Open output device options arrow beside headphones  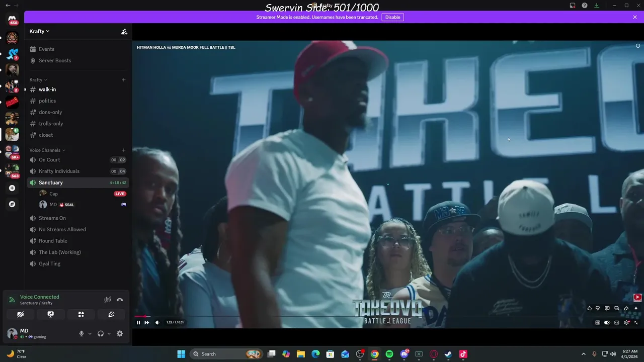[109, 333]
